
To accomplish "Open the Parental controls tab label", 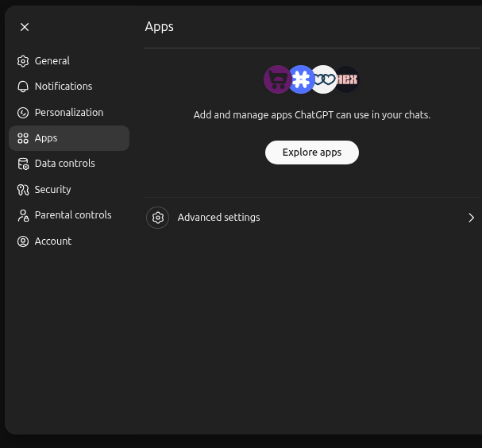I will tap(73, 215).
